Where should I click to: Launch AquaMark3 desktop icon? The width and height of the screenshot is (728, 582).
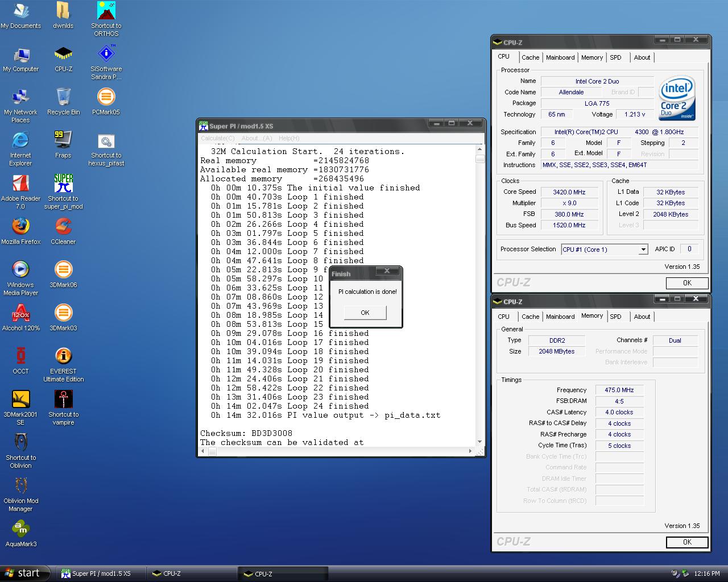coord(21,534)
